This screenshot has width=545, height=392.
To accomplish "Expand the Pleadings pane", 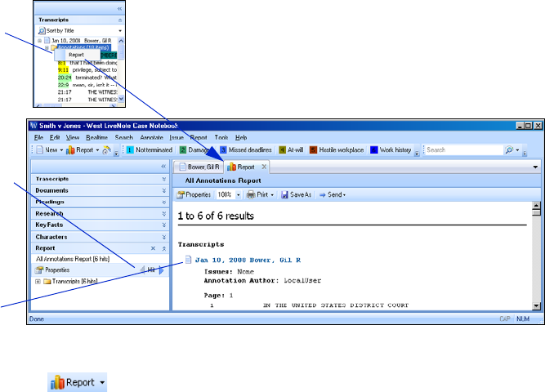I will tap(164, 202).
